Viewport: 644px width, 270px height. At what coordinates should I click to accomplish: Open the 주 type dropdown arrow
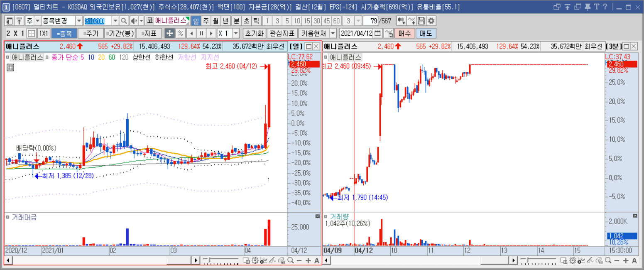[37, 21]
